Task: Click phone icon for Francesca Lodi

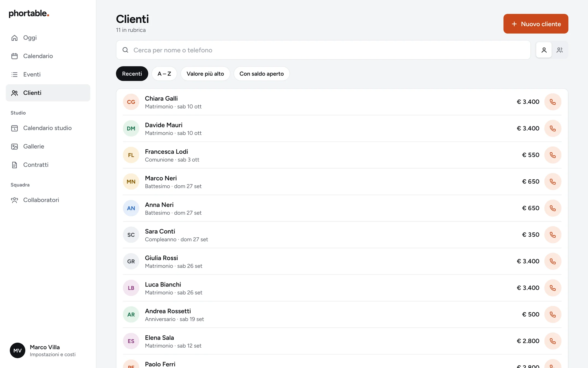Action: [553, 155]
